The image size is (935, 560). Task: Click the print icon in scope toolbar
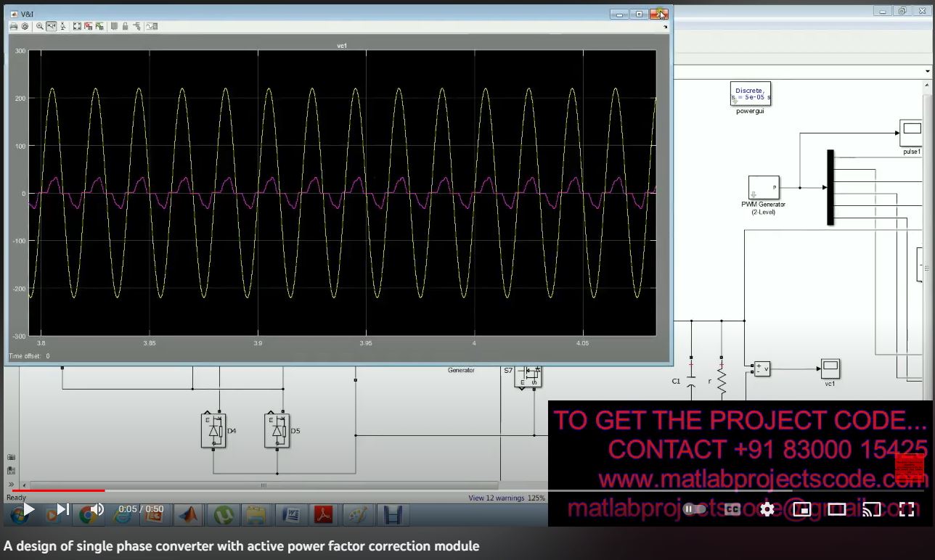click(14, 26)
